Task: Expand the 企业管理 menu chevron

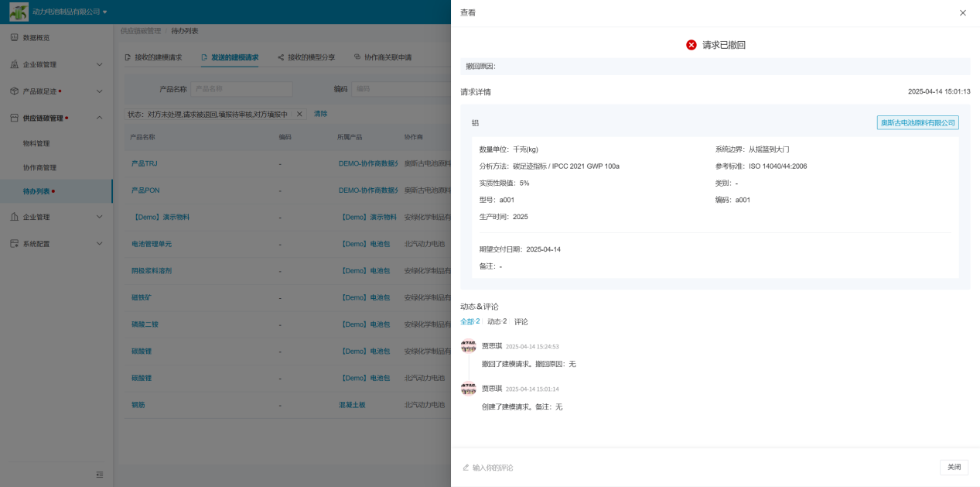Action: (x=99, y=217)
